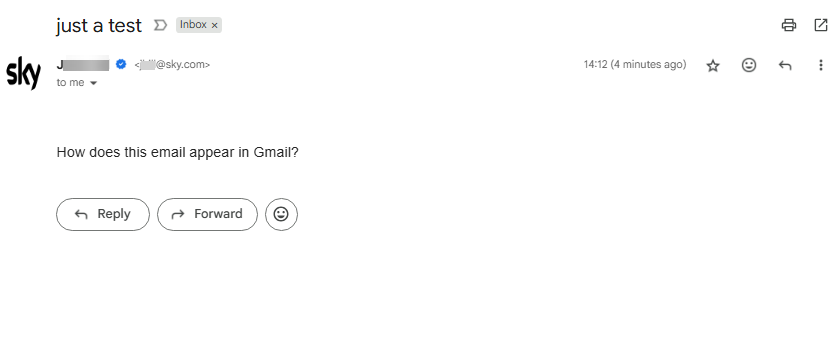Click the blue verified sender checkmark badge
This screenshot has height=364, width=839.
pyautogui.click(x=121, y=64)
